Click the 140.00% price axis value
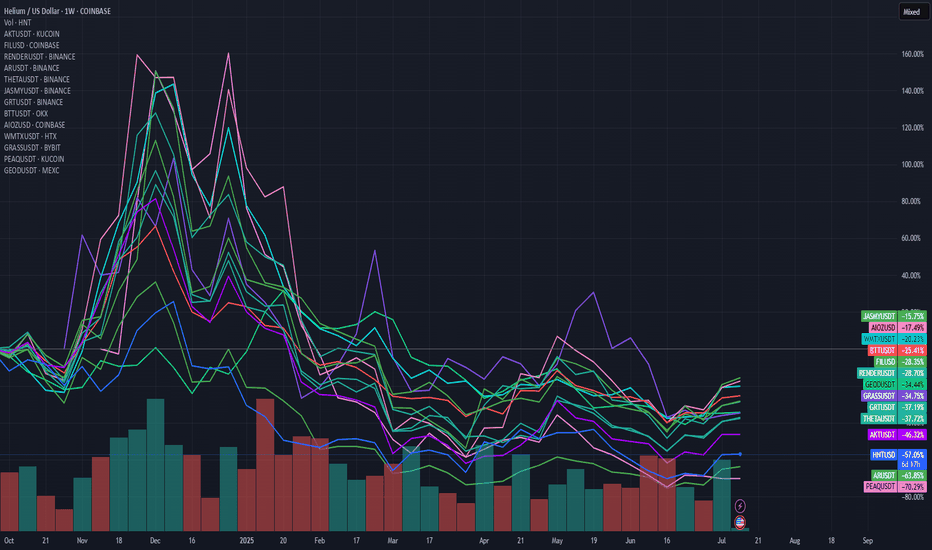The width and height of the screenshot is (932, 550). pyautogui.click(x=912, y=91)
